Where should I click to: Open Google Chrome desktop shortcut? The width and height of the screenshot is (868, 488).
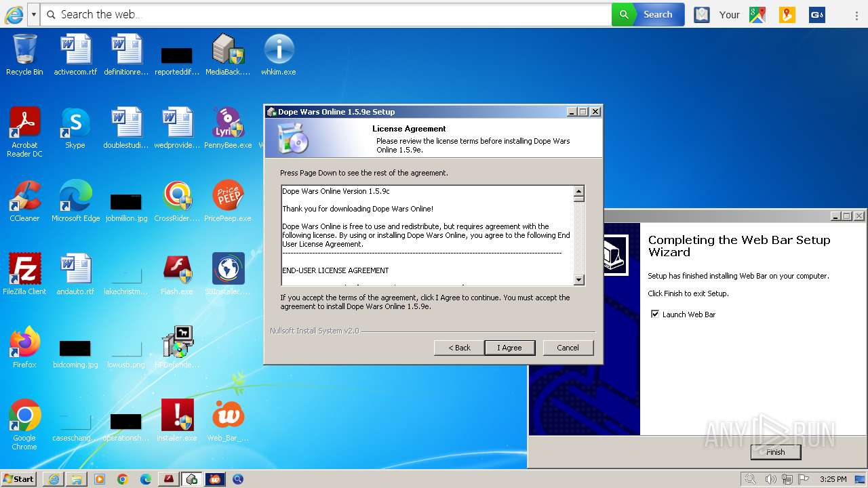24,415
